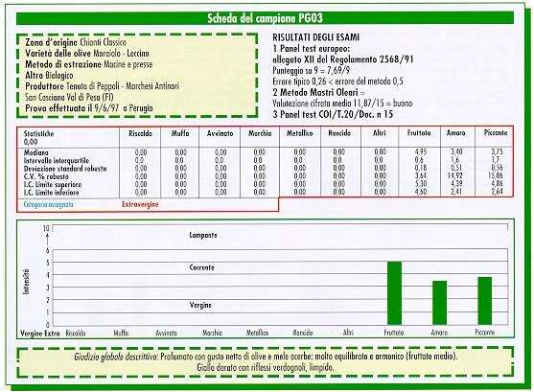Select Fruttato mediana value 4,95

click(x=421, y=151)
